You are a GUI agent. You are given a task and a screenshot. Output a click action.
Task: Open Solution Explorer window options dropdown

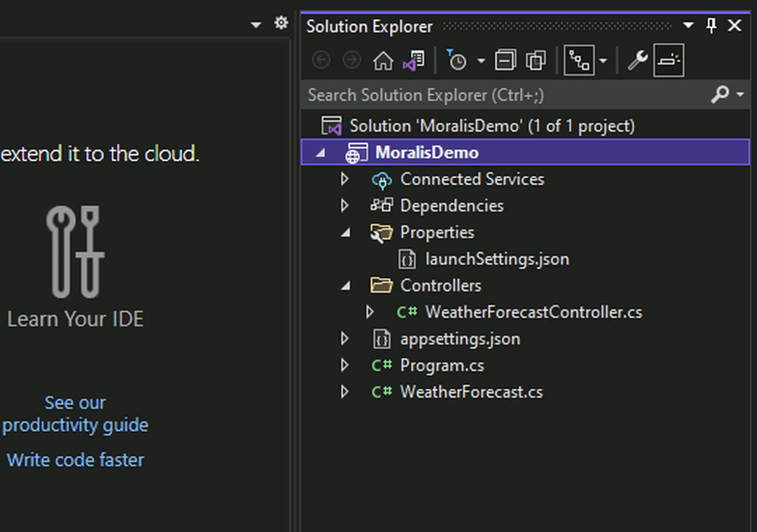(688, 26)
